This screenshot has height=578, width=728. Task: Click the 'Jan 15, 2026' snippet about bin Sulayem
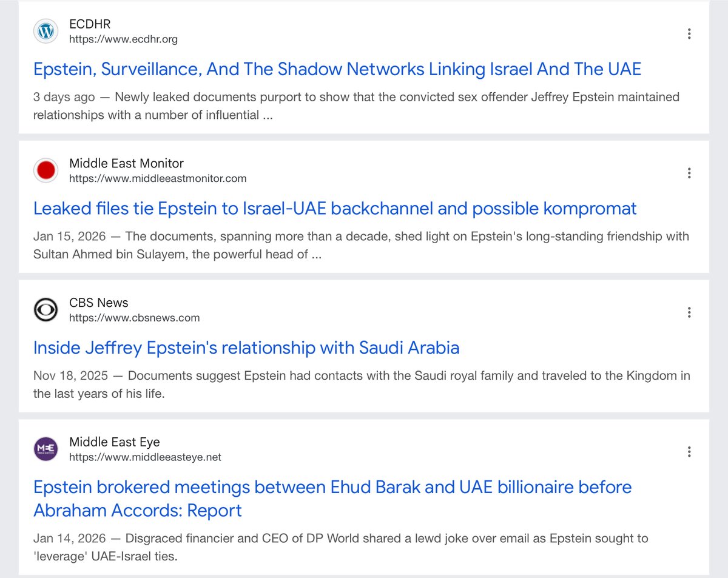(x=361, y=246)
